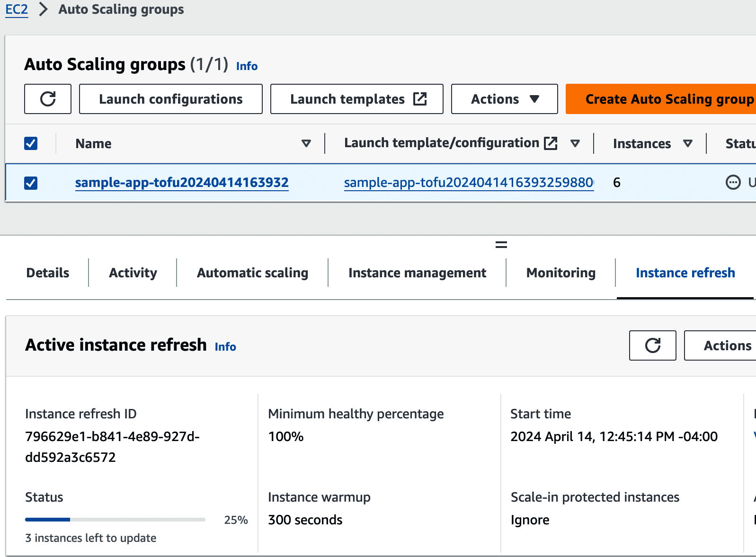The height and width of the screenshot is (557, 756).
Task: Sort by Launch template/configuration column arrow
Action: coord(575,143)
